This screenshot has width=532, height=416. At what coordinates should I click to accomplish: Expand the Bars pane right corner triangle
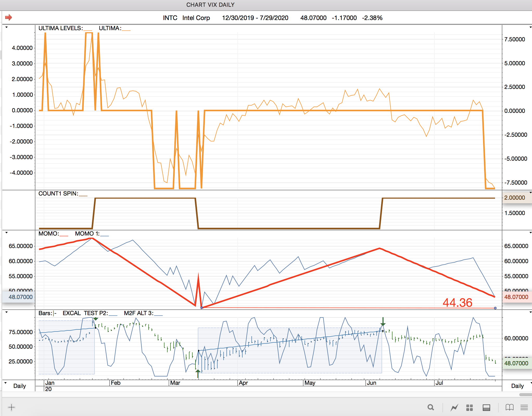tap(530, 312)
